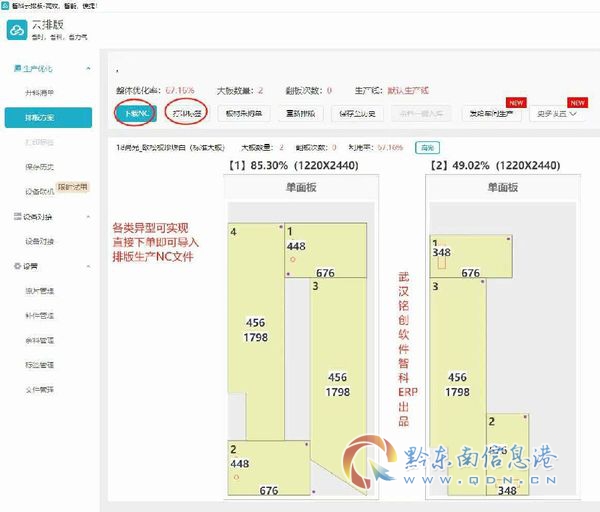600x512 pixels.
Task: Collapse the 设置 section chevron
Action: (x=88, y=266)
